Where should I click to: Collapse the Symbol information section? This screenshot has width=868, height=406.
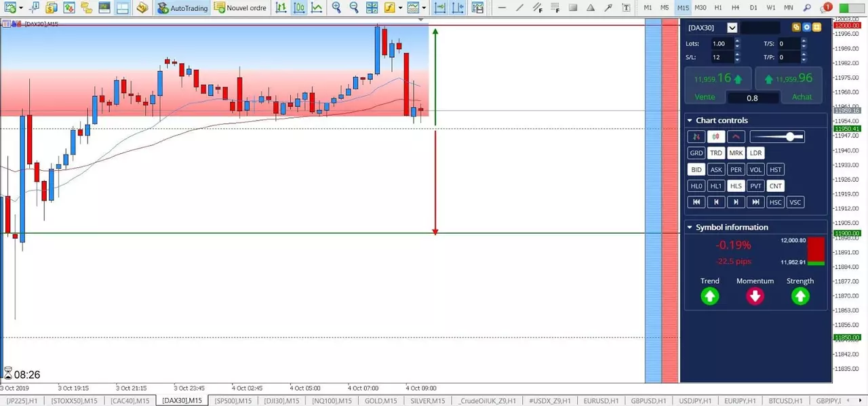pos(690,227)
